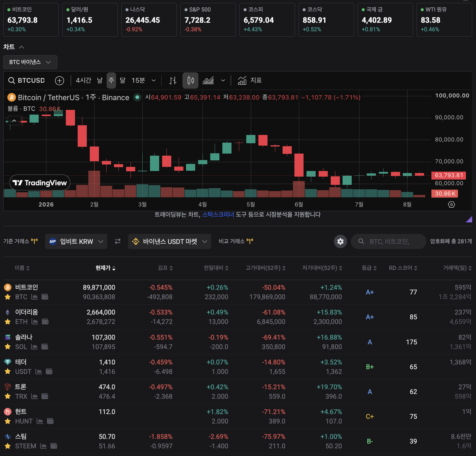Select the 달 (month) interval
The width and height of the screenshot is (476, 456).
tap(123, 80)
